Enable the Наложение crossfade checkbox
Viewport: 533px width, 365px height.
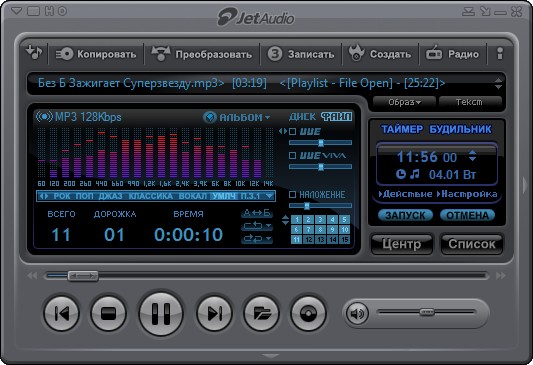(292, 194)
